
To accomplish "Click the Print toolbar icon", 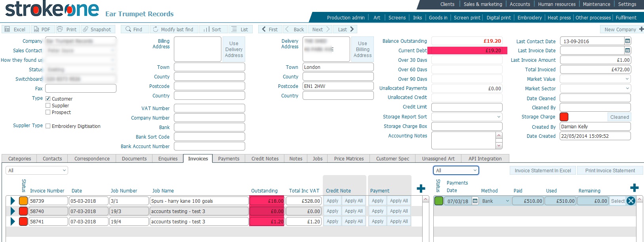I will tap(60, 29).
